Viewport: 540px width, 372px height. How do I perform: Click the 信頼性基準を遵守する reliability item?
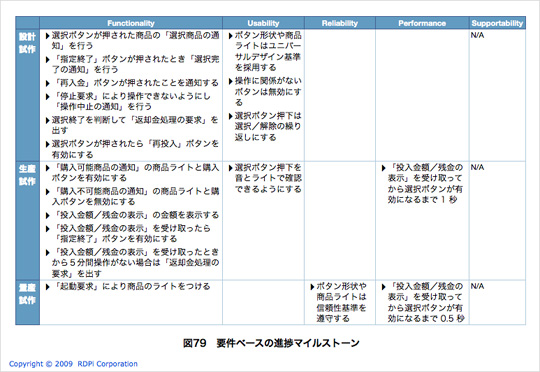(339, 302)
